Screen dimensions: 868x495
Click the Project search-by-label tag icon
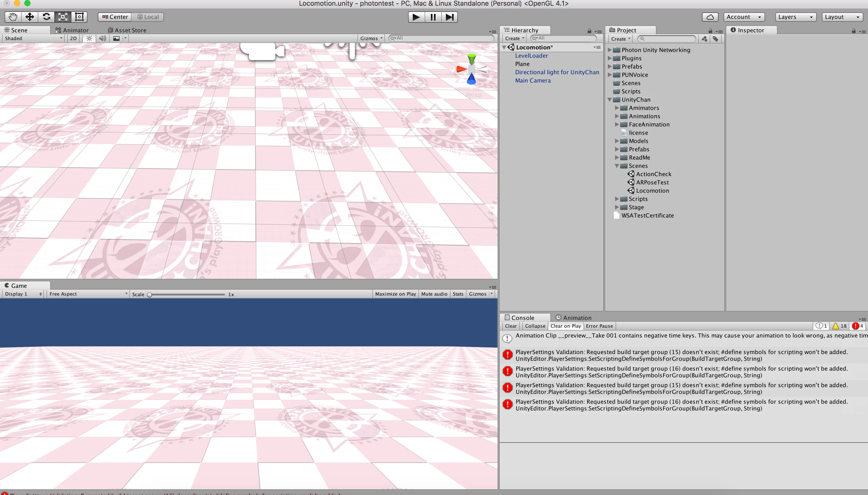tap(716, 39)
